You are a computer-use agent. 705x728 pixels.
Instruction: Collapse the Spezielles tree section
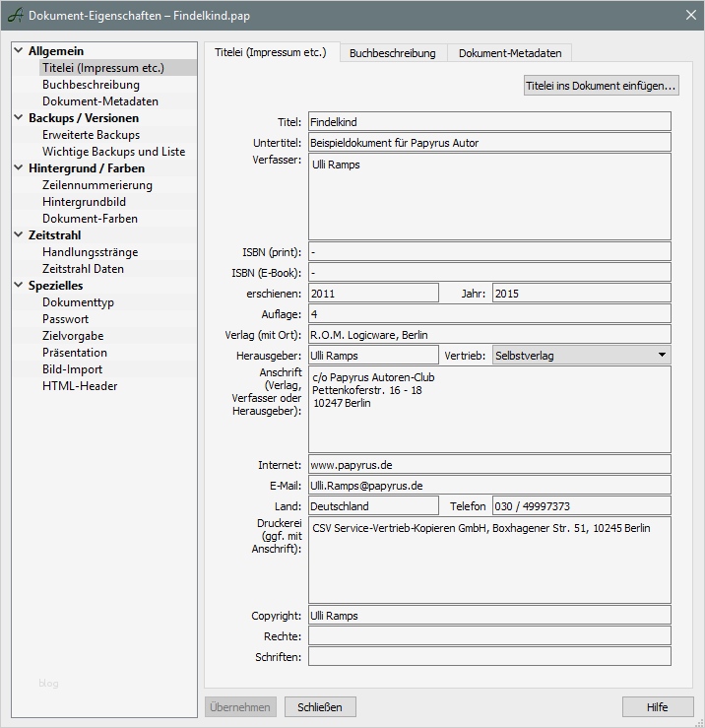[x=19, y=285]
